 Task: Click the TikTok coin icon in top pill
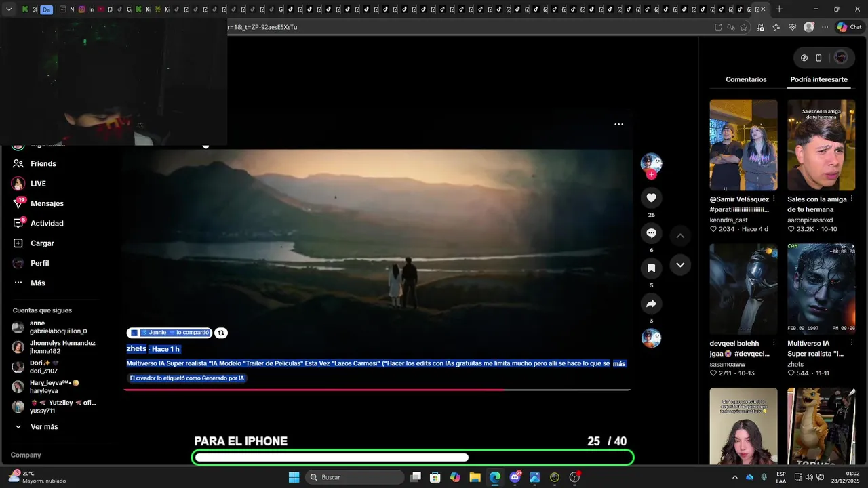(804, 58)
